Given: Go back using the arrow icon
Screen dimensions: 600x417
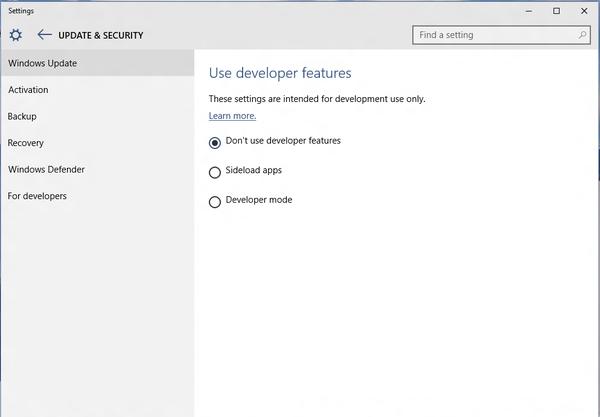Looking at the screenshot, I should coord(44,35).
